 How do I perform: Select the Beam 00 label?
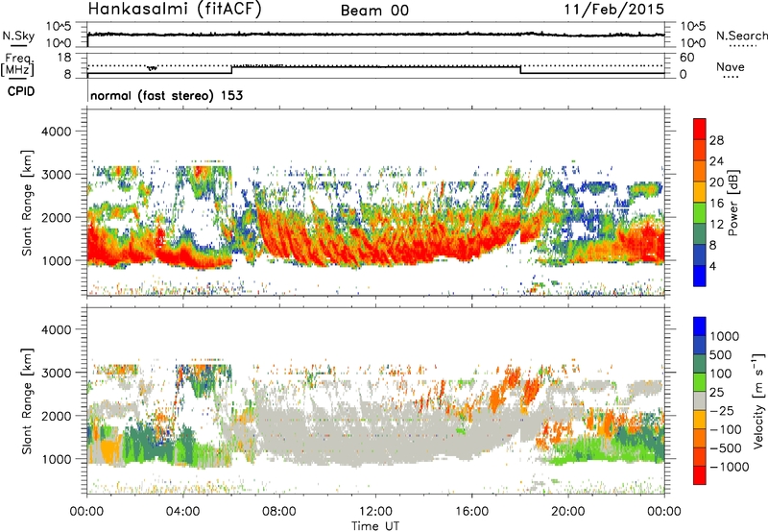point(374,11)
